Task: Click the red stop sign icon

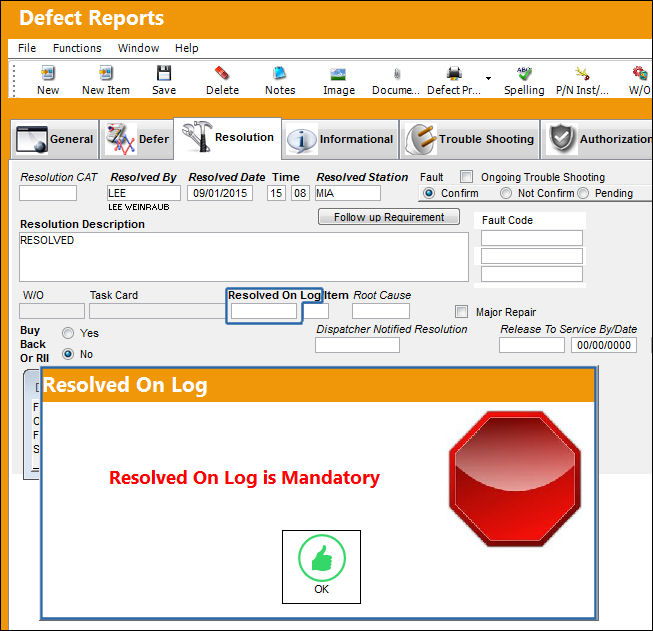Action: pyautogui.click(x=515, y=479)
